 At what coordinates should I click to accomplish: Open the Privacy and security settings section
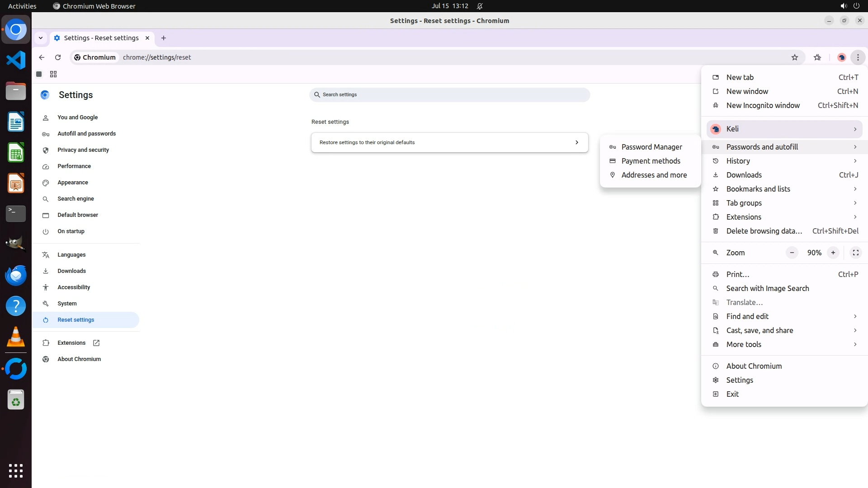83,150
